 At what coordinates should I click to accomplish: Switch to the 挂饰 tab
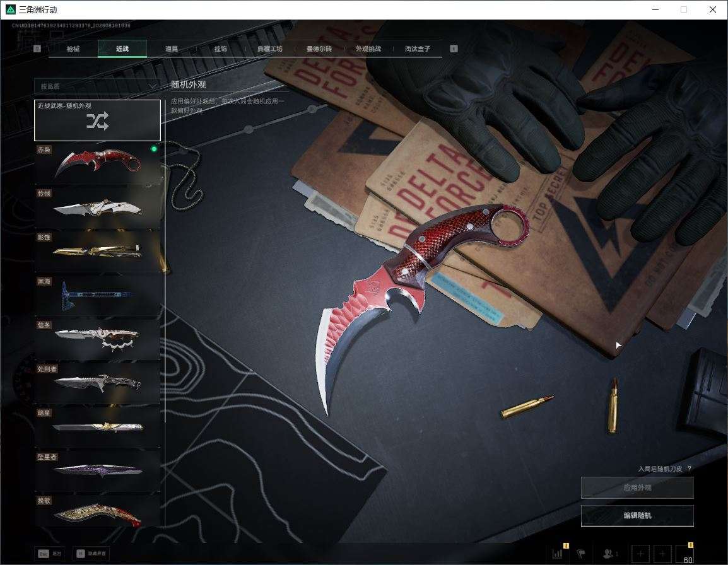pyautogui.click(x=221, y=49)
